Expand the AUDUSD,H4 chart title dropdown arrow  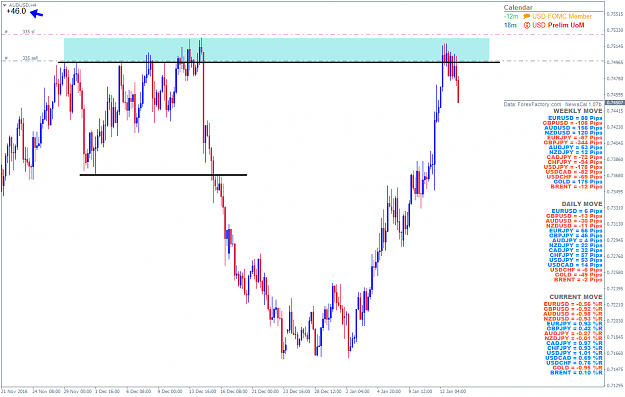point(5,5)
